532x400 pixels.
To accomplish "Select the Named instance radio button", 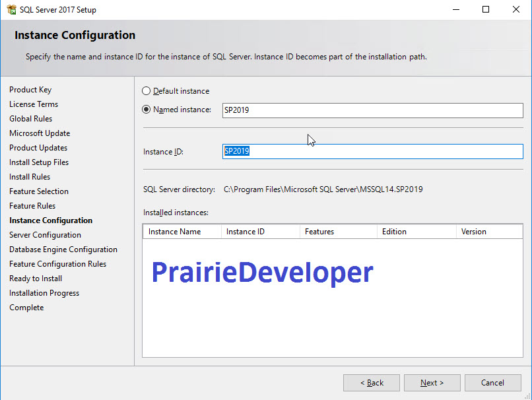I will 146,110.
